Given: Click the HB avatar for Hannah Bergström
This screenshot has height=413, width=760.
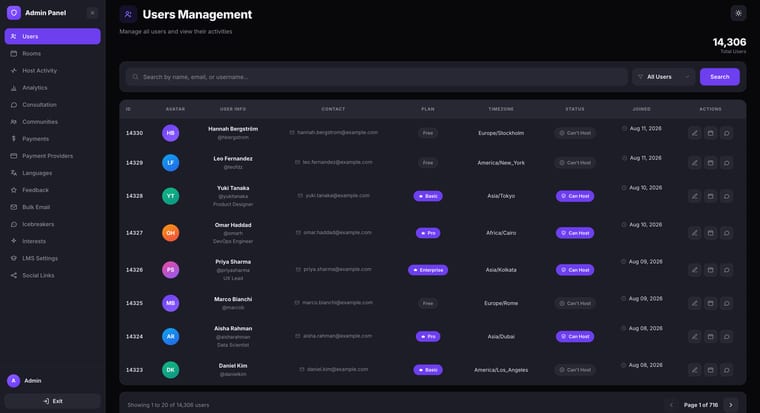Looking at the screenshot, I should 171,133.
